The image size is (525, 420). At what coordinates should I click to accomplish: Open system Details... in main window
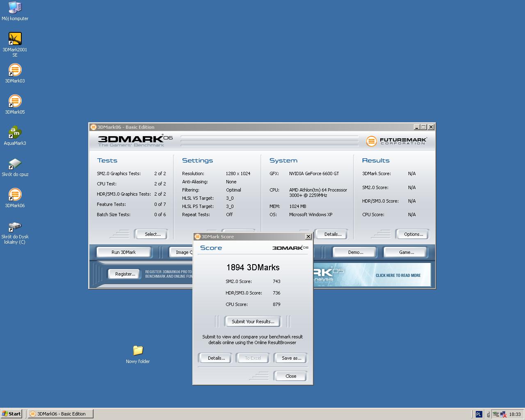point(332,234)
